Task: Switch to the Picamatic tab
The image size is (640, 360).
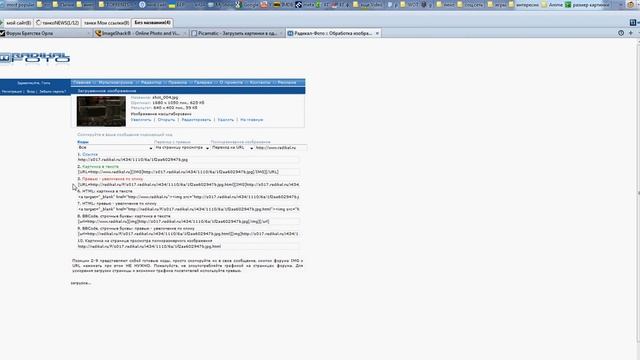Action: [x=237, y=33]
